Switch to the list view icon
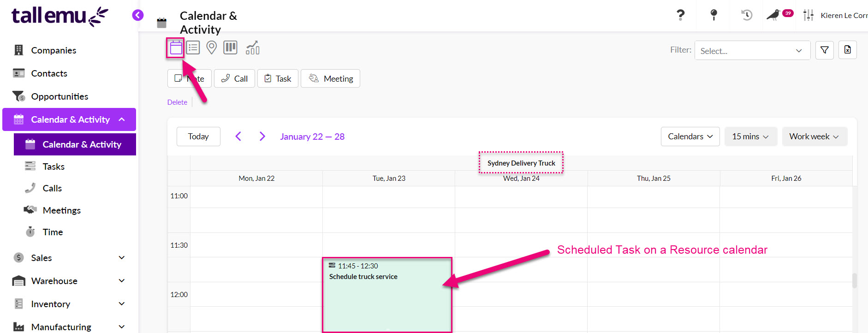The width and height of the screenshot is (868, 333). coord(193,48)
